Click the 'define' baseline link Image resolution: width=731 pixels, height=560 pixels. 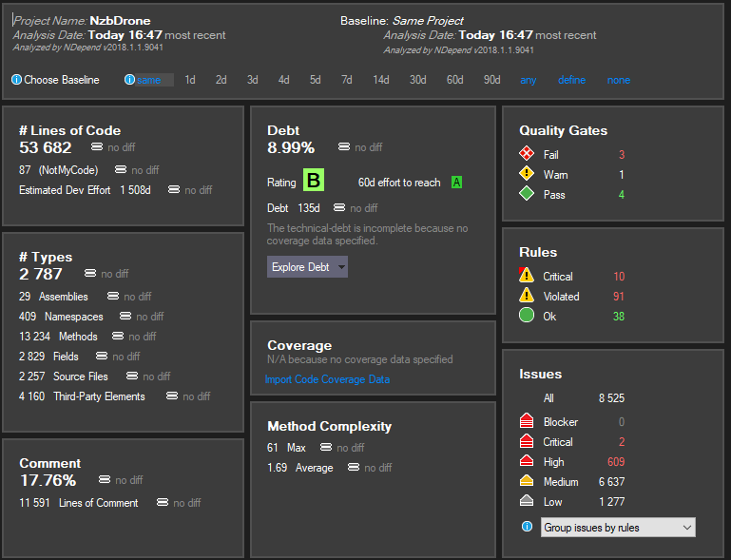(571, 80)
